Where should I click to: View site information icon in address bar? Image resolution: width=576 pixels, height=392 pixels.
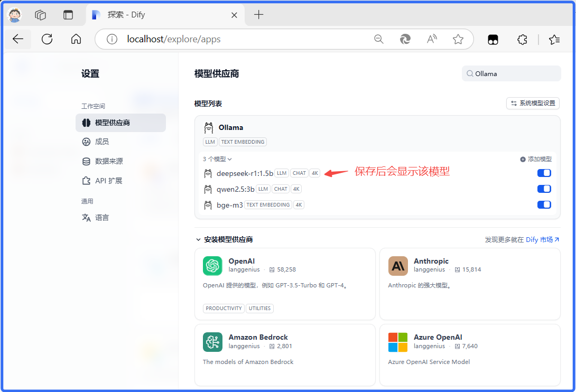click(112, 39)
